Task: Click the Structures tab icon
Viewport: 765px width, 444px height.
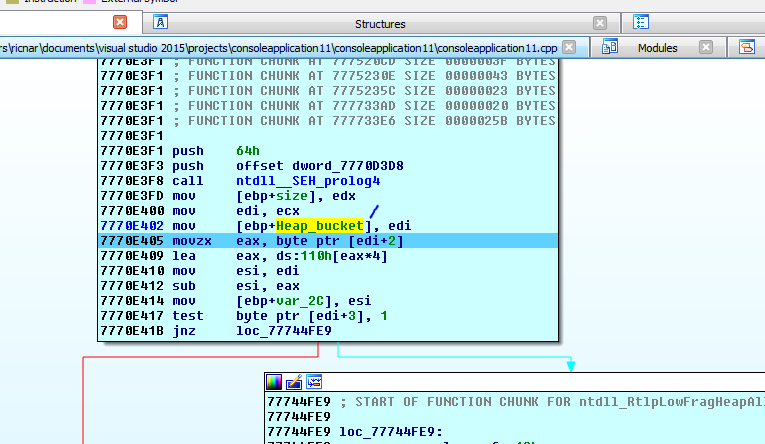Action: [161, 23]
